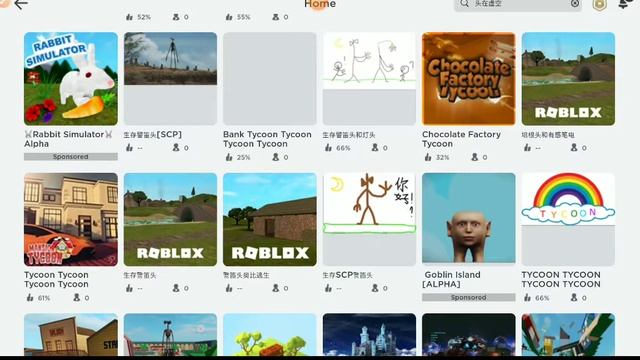Select the Chinese game title containing SCP in the middle
Viewport: 640px width, 360px height.
(x=347, y=275)
